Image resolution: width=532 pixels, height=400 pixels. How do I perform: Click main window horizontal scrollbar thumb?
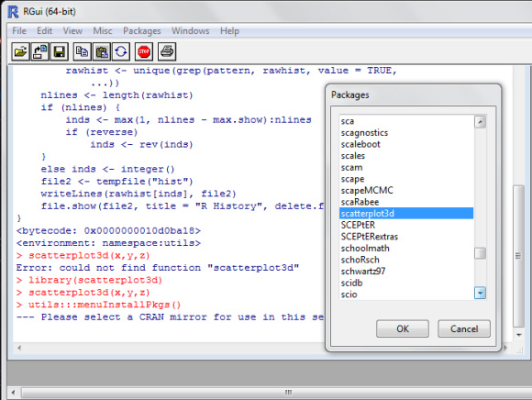(x=288, y=393)
